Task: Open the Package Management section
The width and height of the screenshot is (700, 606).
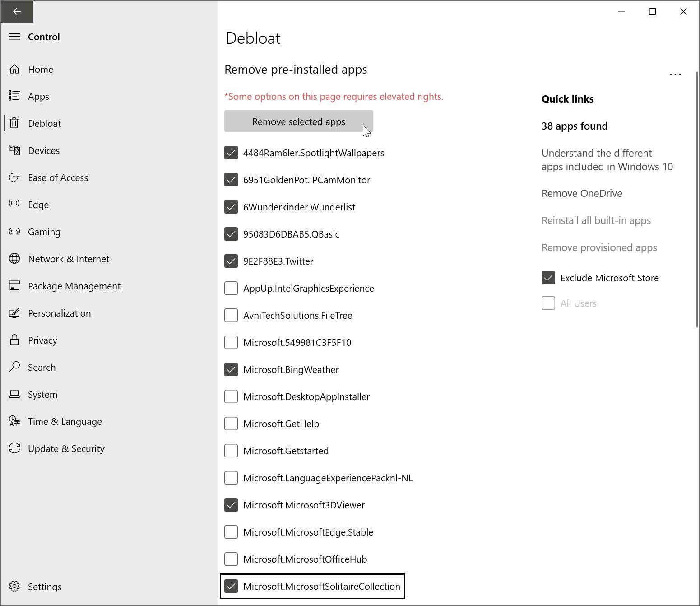Action: pyautogui.click(x=74, y=286)
